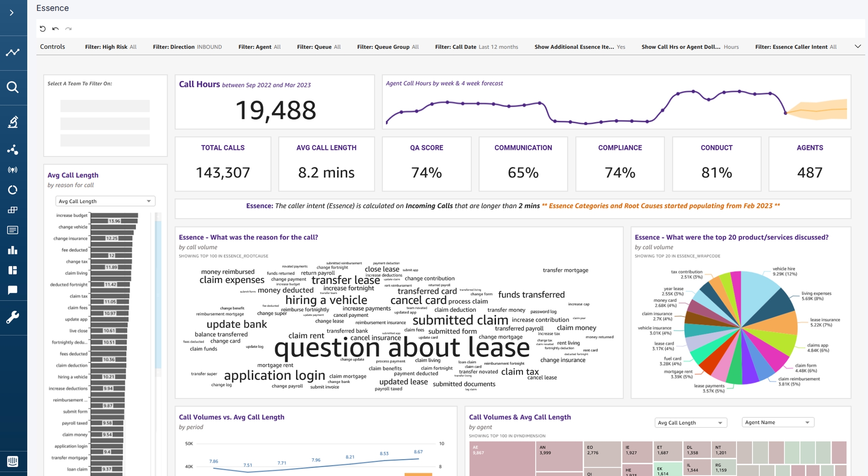Open the Filter: Queue Group control
The height and width of the screenshot is (476, 868).
tap(388, 47)
